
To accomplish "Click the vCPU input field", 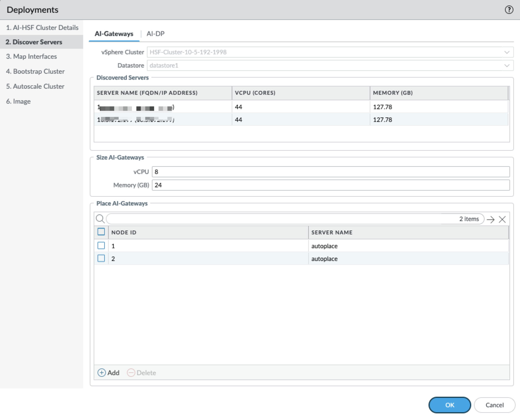I will coord(330,172).
